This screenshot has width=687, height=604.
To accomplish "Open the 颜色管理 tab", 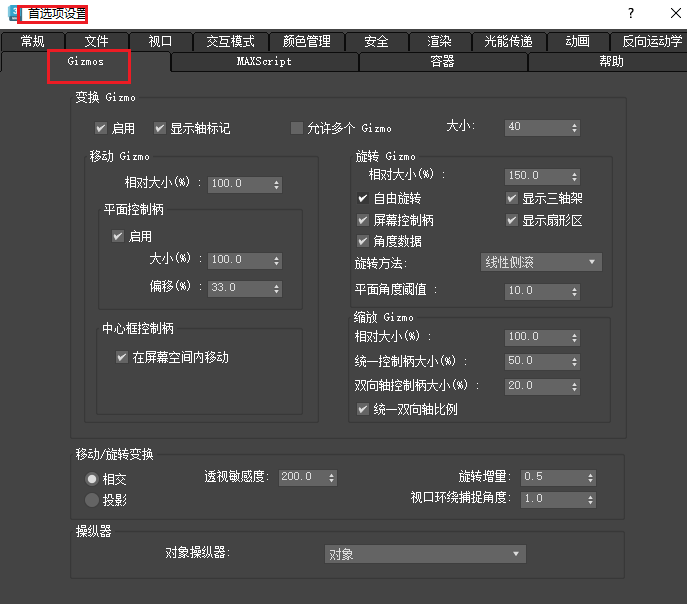I will pyautogui.click(x=306, y=42).
